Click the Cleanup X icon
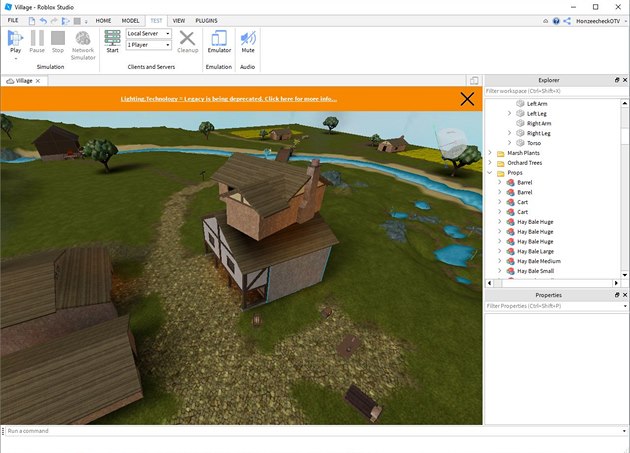The image size is (630, 453). point(187,38)
